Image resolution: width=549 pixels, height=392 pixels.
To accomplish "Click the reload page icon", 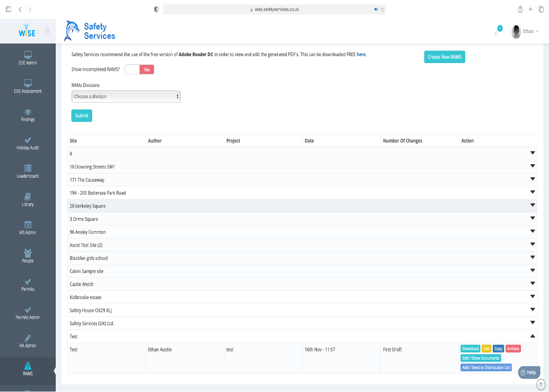I will (382, 10).
